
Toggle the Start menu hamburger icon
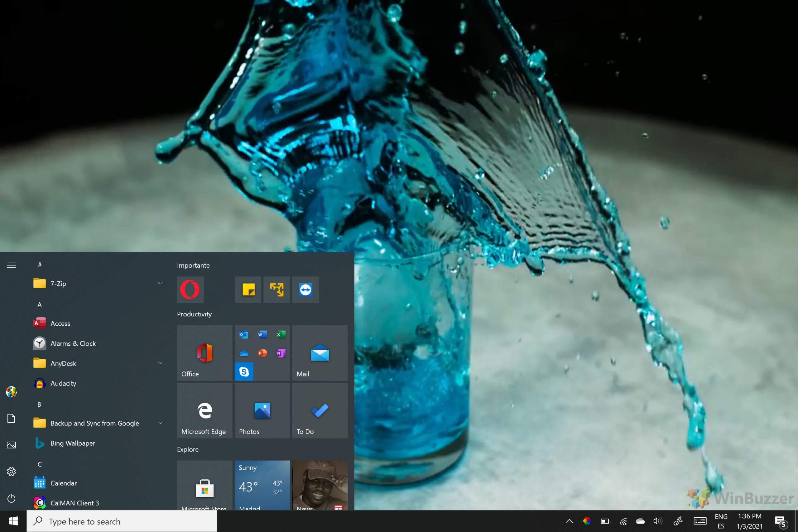click(x=11, y=266)
